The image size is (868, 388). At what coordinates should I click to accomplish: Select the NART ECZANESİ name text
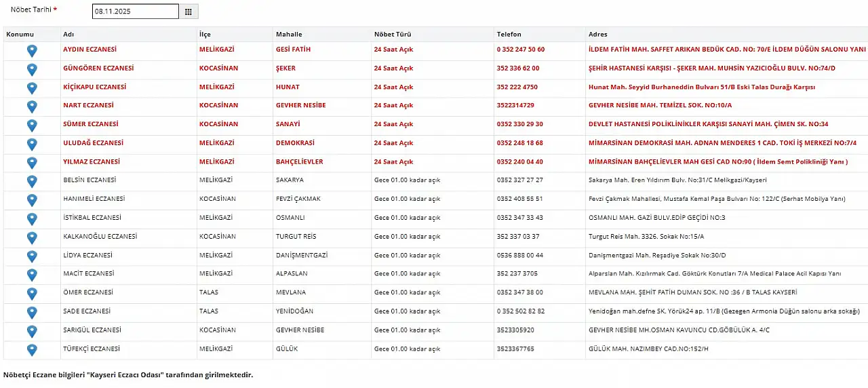(x=88, y=105)
